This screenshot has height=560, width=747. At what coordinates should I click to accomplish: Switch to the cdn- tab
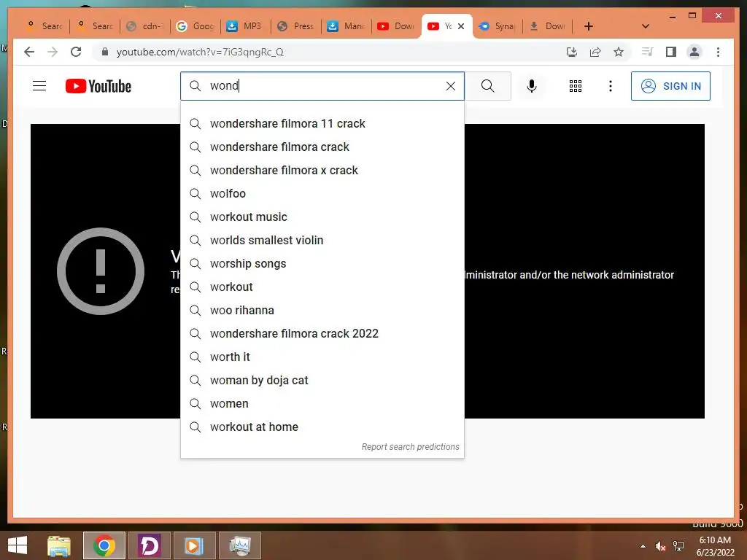[x=145, y=26]
